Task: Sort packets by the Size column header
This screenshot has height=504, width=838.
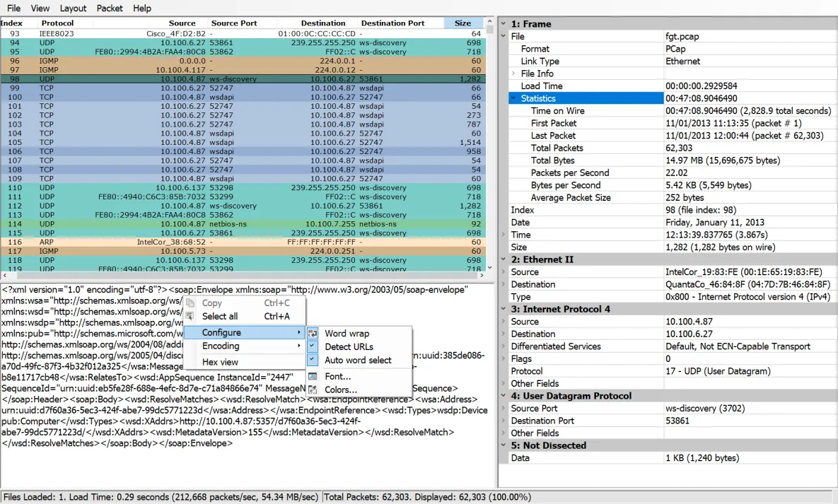Action: 462,23
